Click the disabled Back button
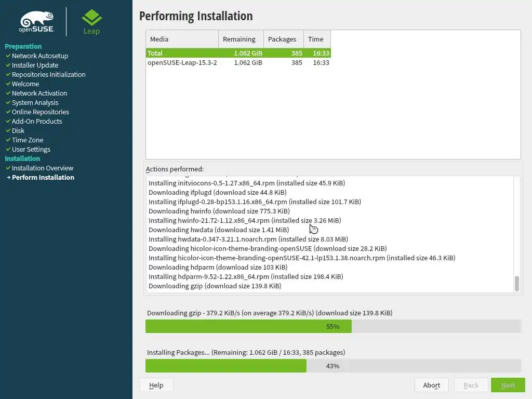Image resolution: width=532 pixels, height=399 pixels. [x=471, y=385]
